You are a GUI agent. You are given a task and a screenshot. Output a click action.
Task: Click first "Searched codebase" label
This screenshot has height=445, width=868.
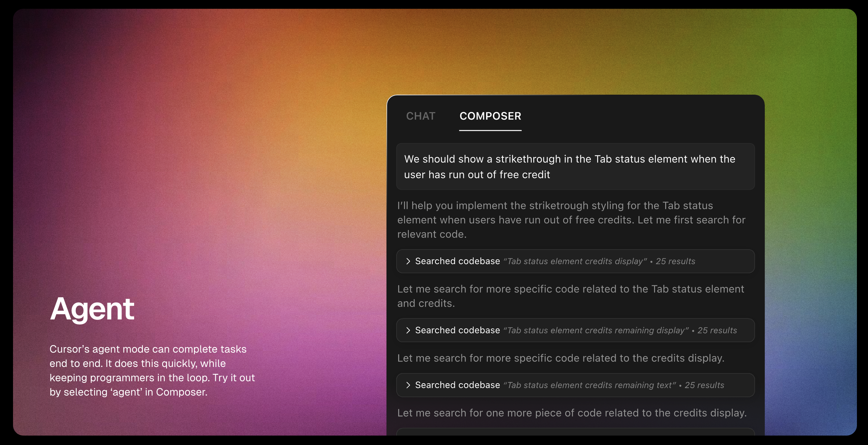[x=457, y=261]
